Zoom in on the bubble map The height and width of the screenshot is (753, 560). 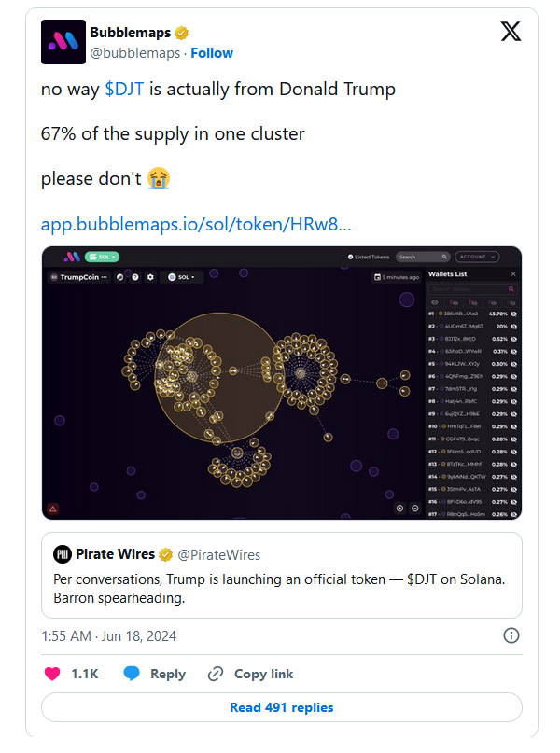coord(399,509)
